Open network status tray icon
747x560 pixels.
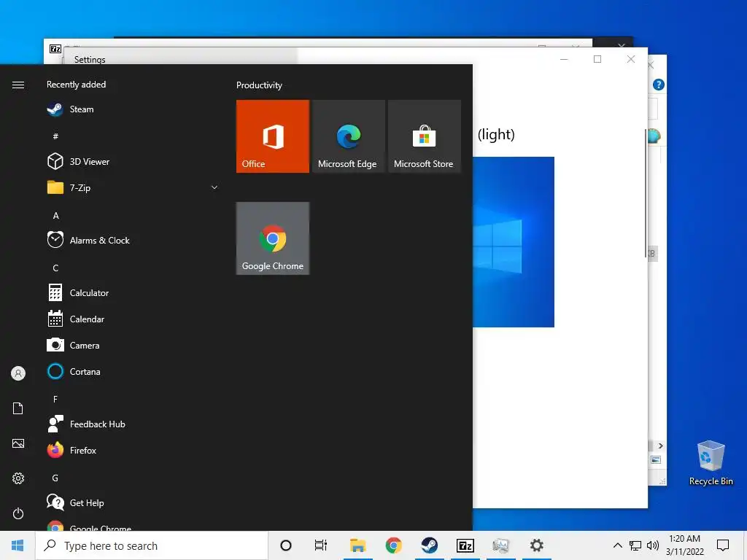635,545
